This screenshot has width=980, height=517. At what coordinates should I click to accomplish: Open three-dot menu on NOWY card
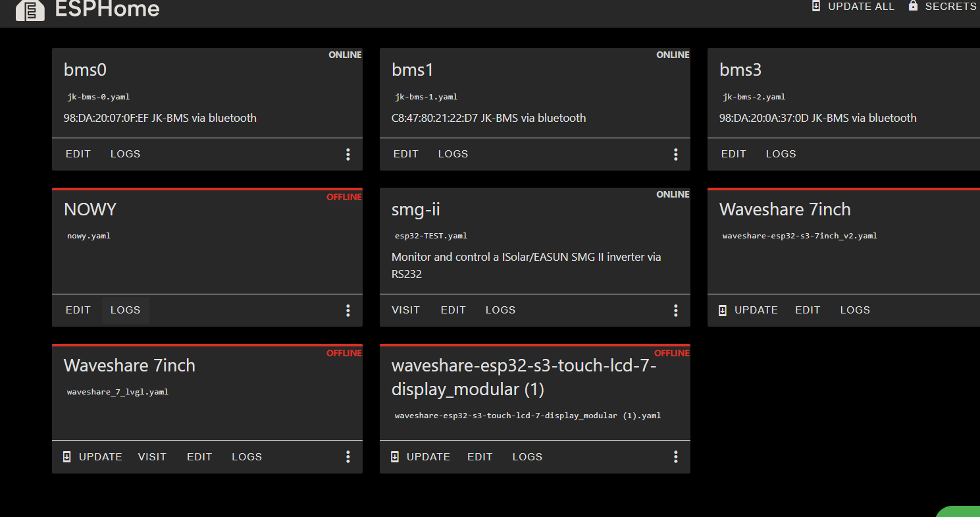(x=348, y=310)
